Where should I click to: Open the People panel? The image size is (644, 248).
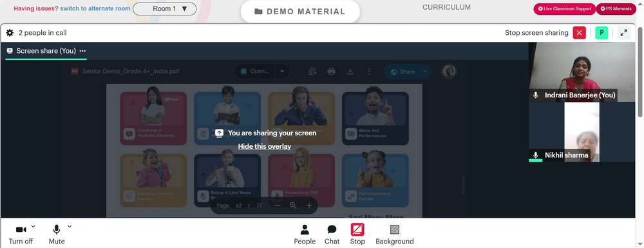click(x=305, y=234)
